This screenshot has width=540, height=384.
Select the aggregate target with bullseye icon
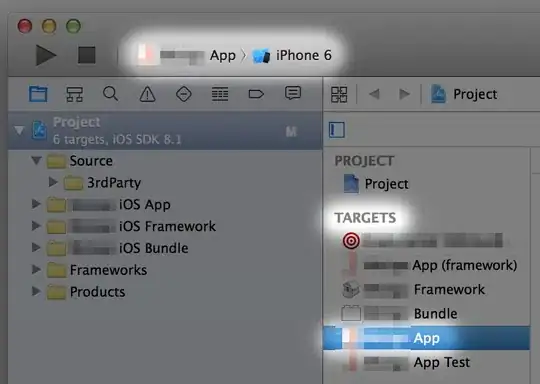[x=423, y=240]
